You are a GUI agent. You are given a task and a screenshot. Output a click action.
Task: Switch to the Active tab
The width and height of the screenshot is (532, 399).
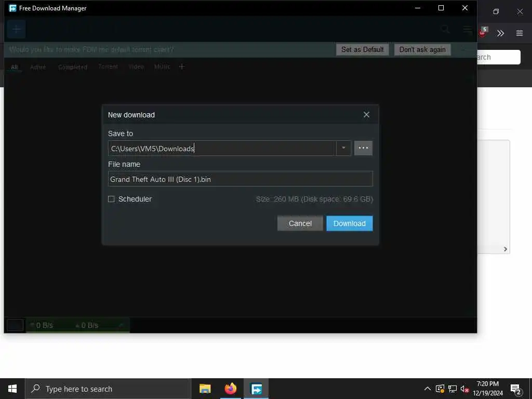(x=38, y=67)
